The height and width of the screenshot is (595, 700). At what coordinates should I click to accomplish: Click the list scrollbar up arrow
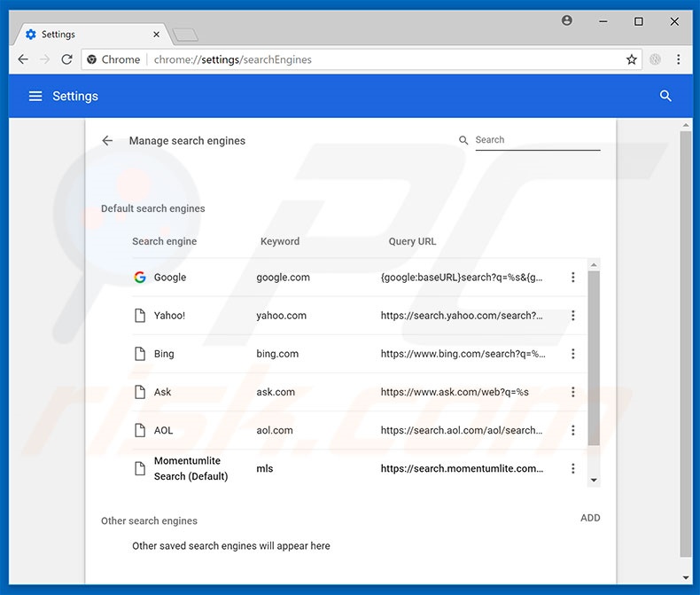click(x=594, y=265)
